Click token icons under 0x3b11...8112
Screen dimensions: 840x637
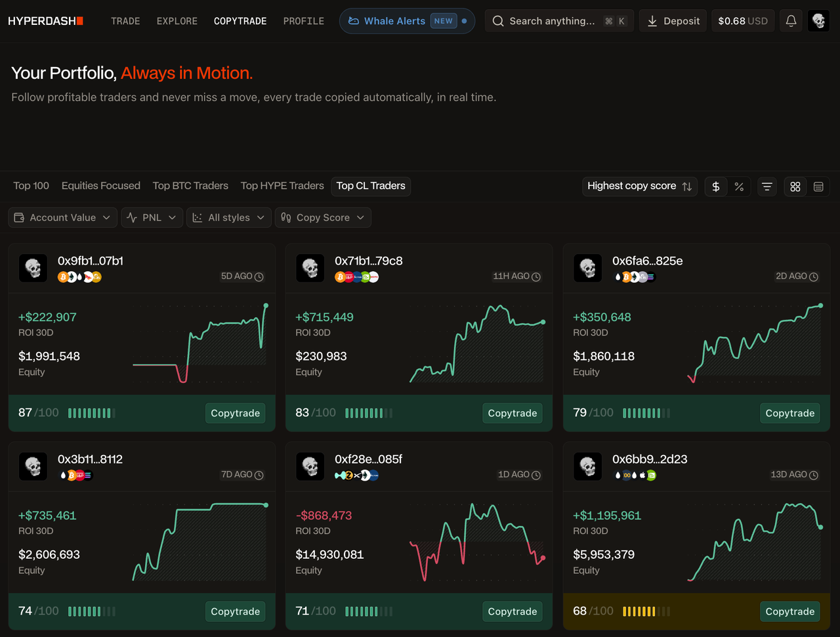pos(75,475)
